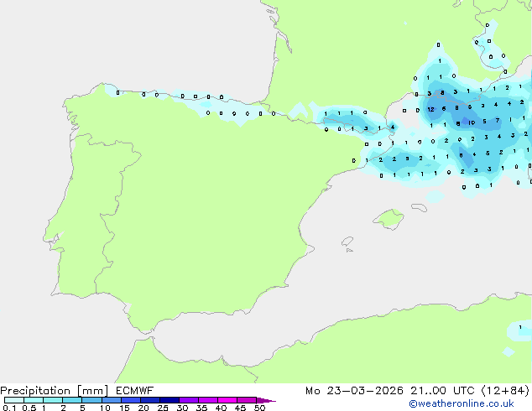This screenshot has width=532, height=411.
Task: Click the '7' precipitation value on map
Action: tap(498, 121)
